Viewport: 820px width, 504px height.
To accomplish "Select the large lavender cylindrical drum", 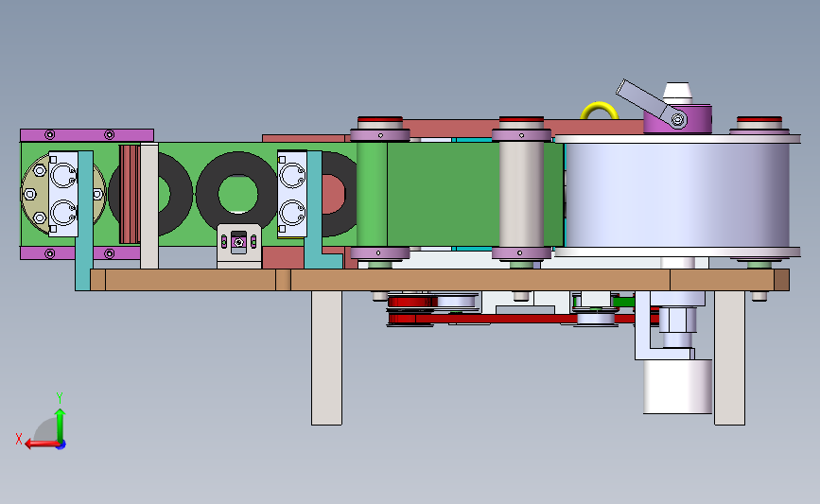I will 677,195.
